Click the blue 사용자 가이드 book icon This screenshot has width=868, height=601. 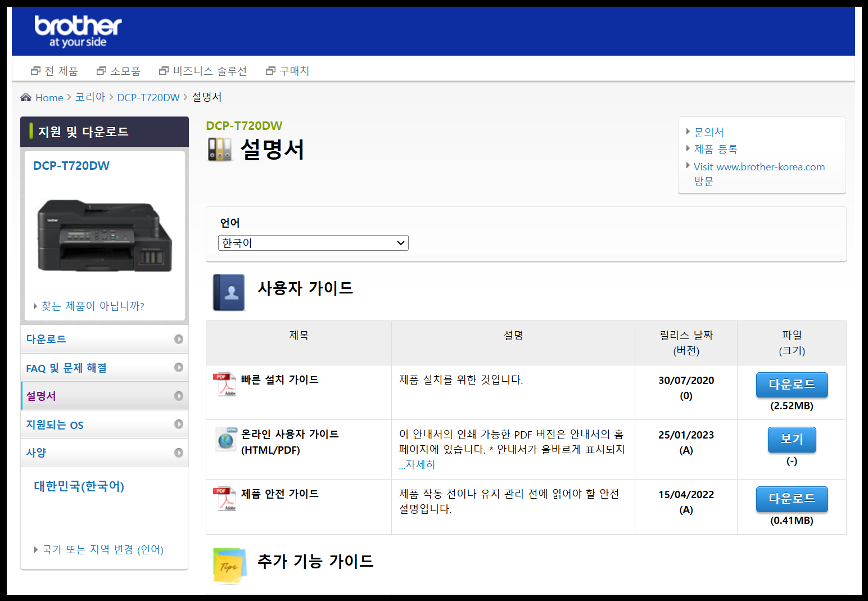tap(229, 292)
